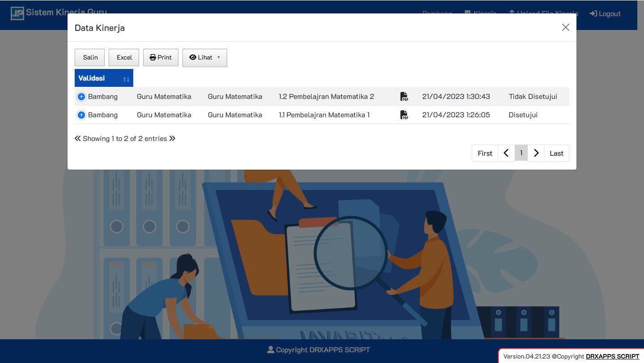644x363 pixels.
Task: Select page 1 in pagination
Action: 521,153
